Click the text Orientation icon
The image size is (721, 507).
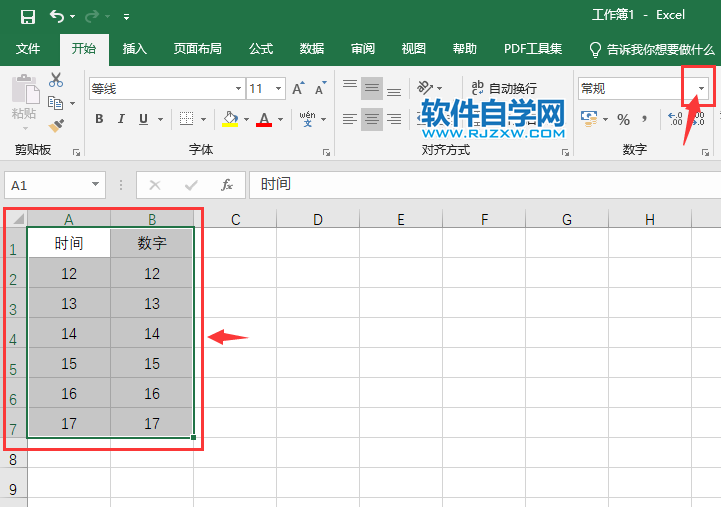click(425, 87)
